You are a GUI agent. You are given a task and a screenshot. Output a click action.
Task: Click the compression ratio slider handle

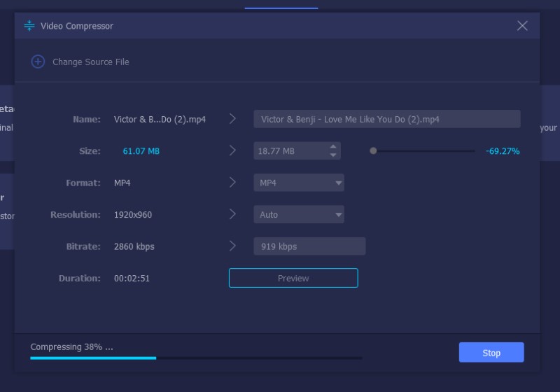[x=373, y=151]
